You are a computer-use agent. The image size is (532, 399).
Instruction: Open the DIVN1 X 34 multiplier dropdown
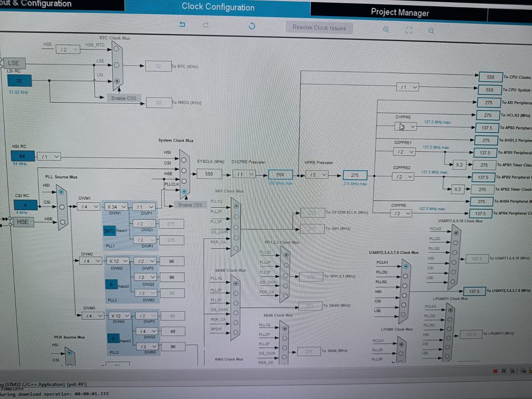pos(116,207)
